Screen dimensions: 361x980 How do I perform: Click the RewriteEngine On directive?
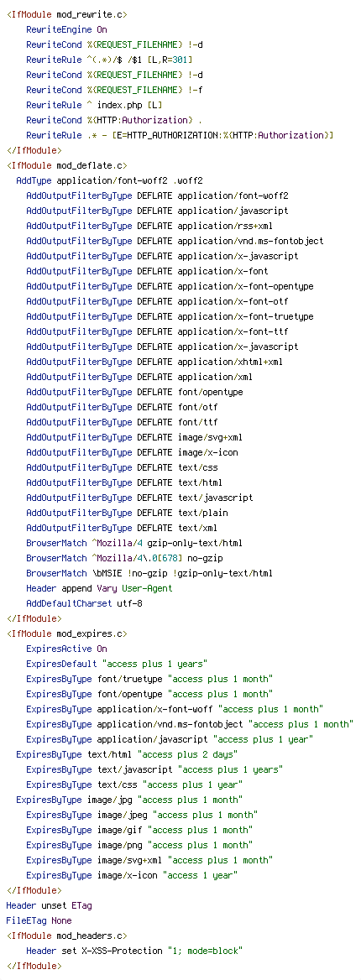(66, 29)
